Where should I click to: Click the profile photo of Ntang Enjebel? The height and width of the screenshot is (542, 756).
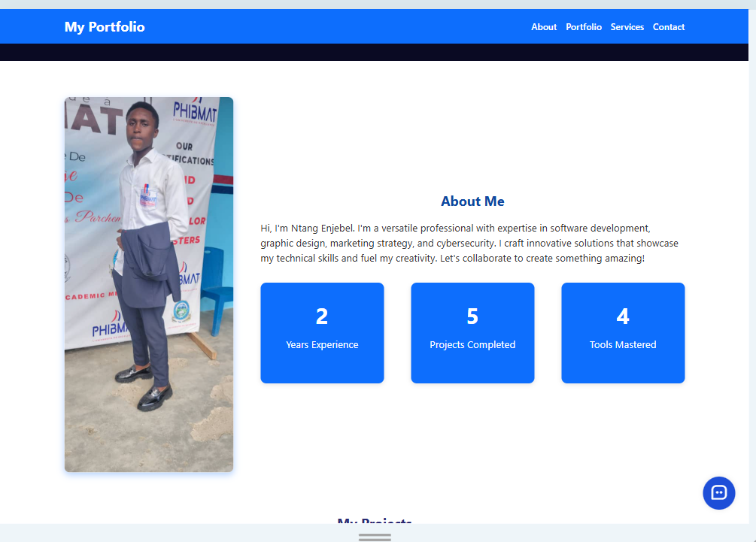coord(149,284)
